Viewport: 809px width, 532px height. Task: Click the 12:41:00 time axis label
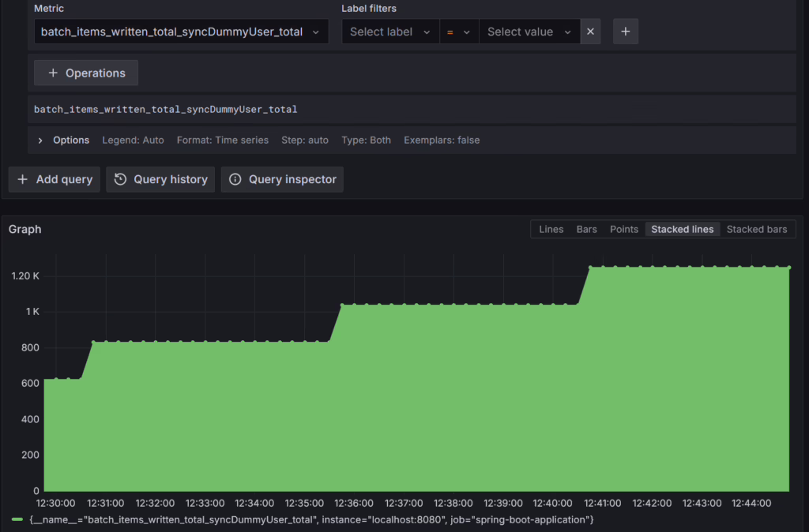(x=603, y=503)
